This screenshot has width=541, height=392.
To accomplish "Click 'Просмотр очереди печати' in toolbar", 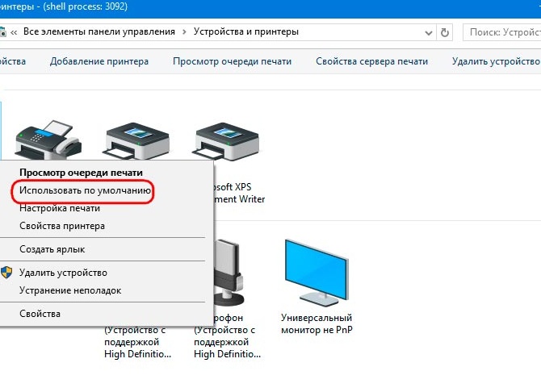I will (233, 61).
